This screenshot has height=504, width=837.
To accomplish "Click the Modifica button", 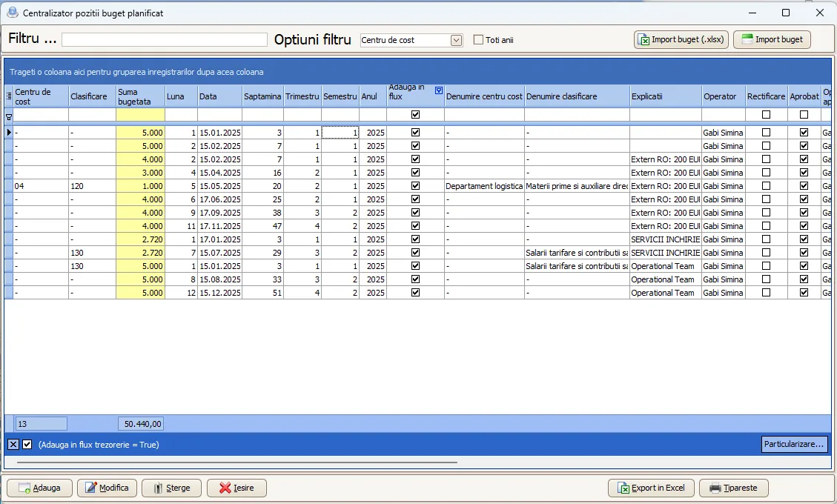I will coord(107,488).
